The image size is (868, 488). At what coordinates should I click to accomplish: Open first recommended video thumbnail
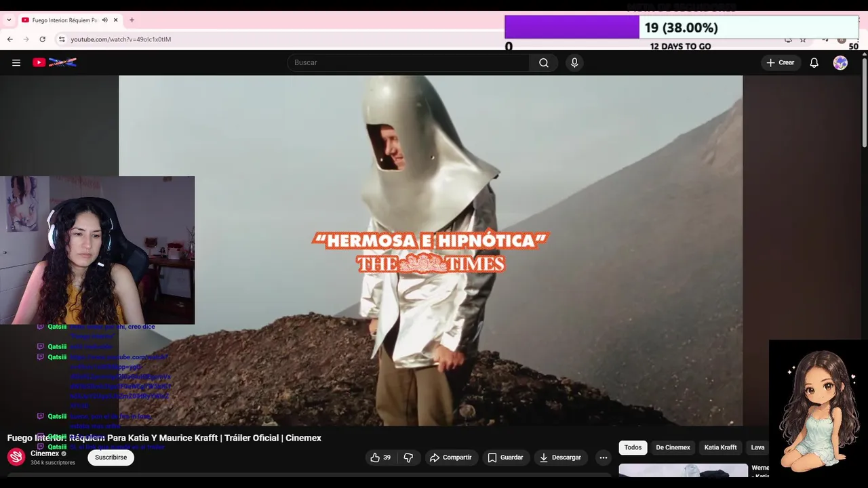[683, 470]
